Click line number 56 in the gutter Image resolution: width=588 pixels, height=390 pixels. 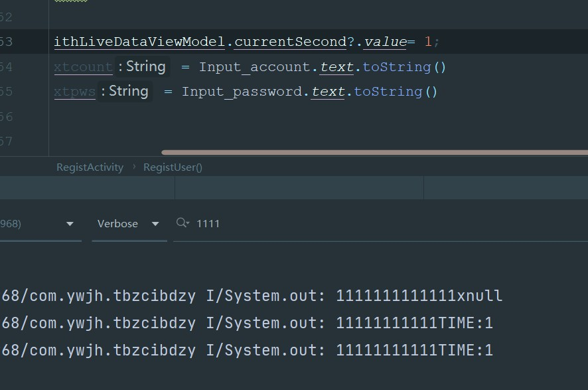click(x=7, y=117)
